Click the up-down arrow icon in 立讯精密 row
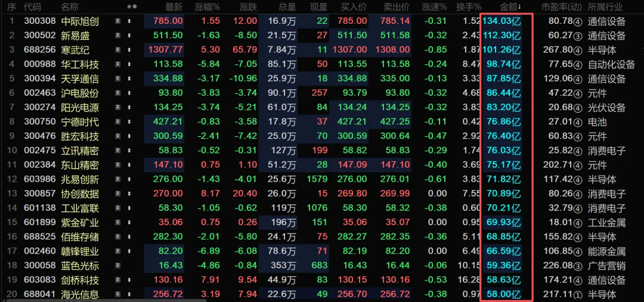Viewport: 644px width, 302px height. coord(129,151)
